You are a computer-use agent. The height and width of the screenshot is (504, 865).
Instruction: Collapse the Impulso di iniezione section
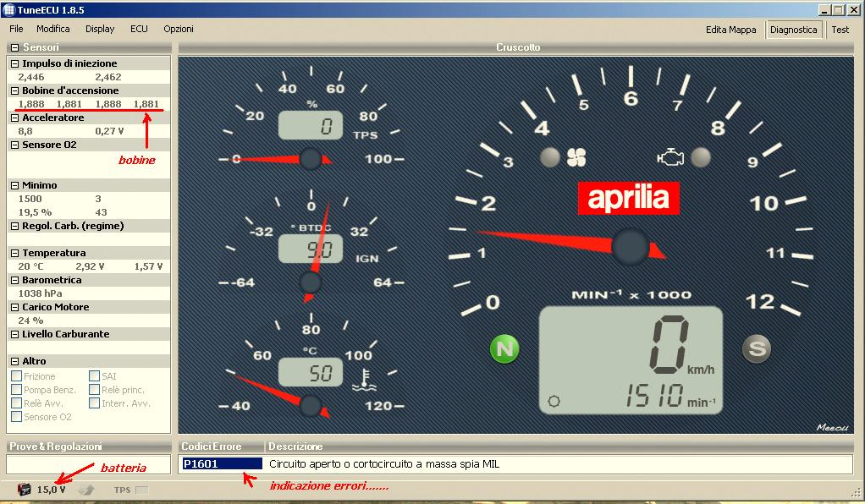(15, 63)
